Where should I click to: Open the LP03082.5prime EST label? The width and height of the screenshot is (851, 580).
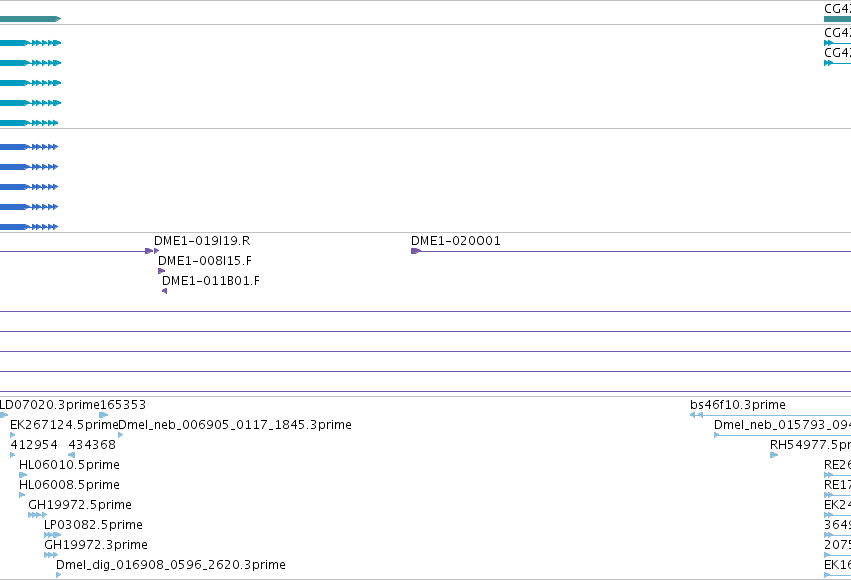pyautogui.click(x=93, y=525)
